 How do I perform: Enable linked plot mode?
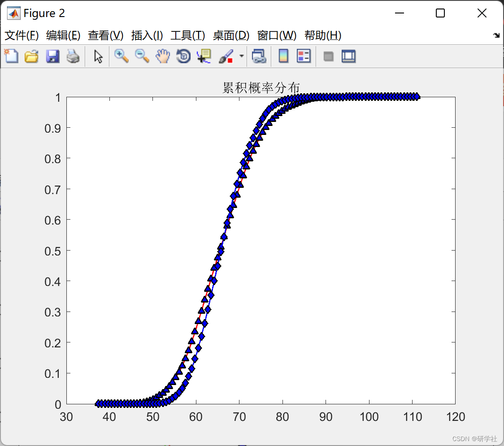point(260,56)
